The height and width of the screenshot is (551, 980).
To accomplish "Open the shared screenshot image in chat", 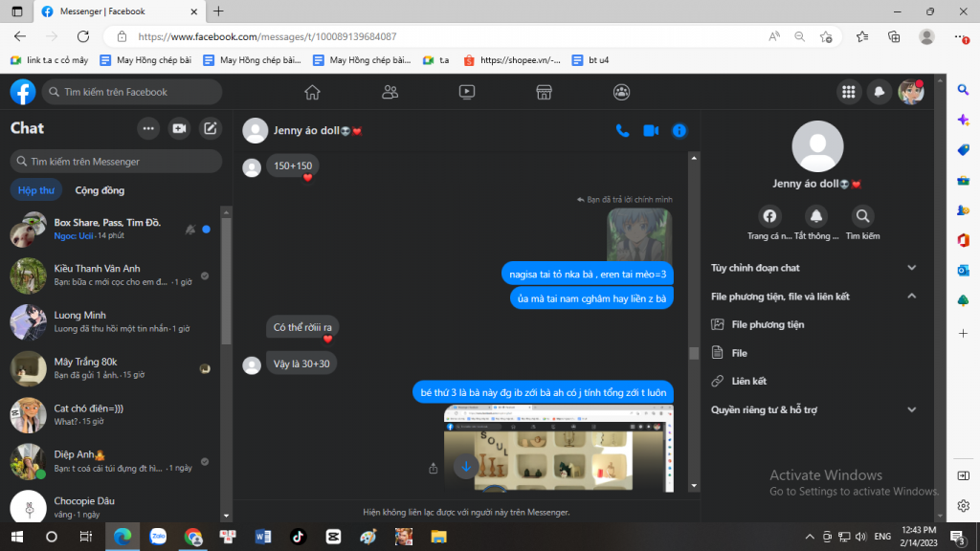I will [x=559, y=447].
